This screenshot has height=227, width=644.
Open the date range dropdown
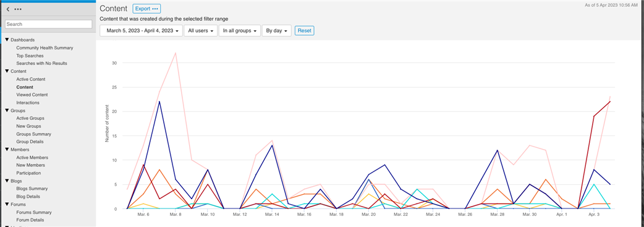point(142,30)
